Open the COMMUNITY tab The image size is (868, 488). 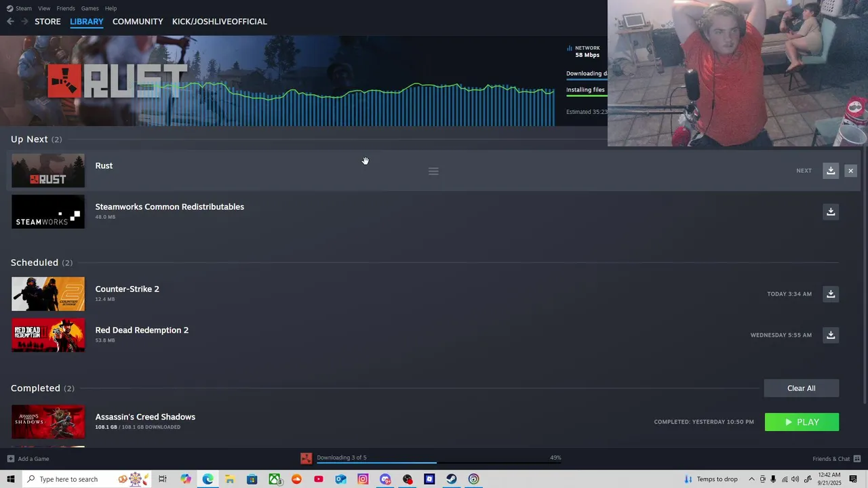(138, 22)
